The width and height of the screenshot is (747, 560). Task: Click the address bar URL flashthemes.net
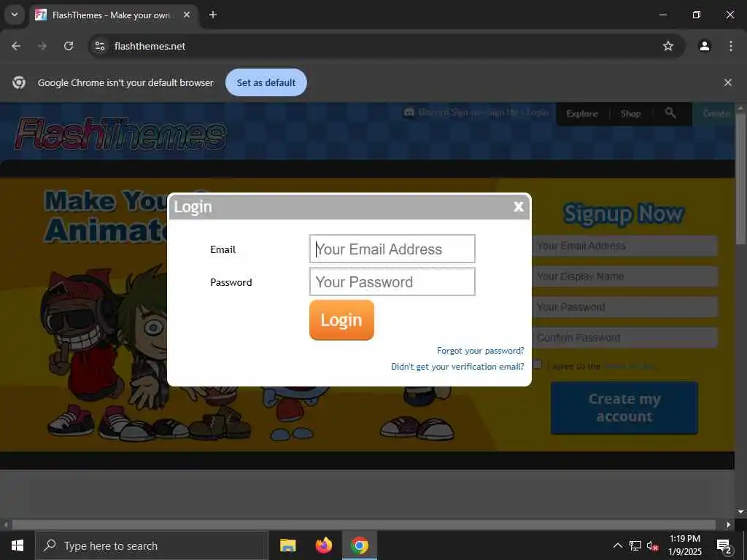tap(150, 46)
